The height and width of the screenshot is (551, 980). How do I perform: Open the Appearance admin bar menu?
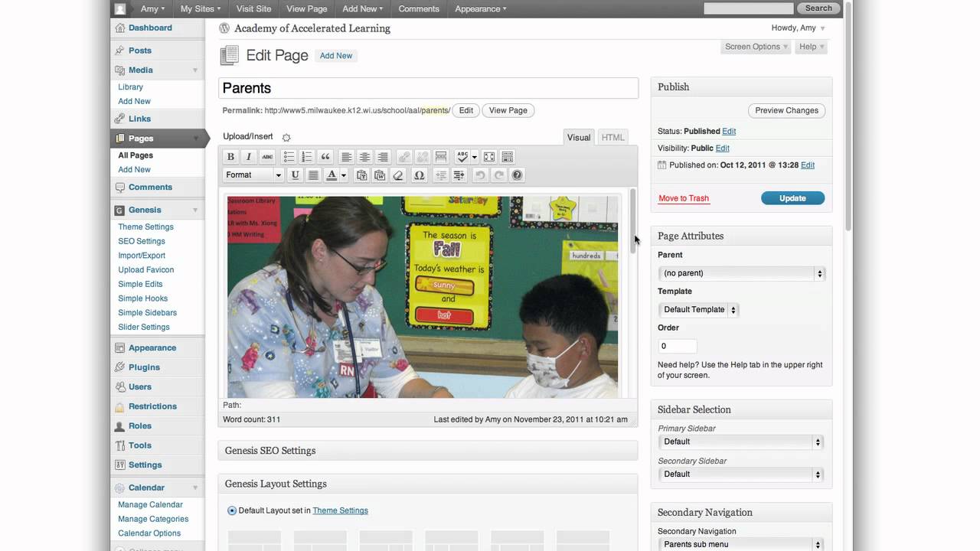point(480,8)
